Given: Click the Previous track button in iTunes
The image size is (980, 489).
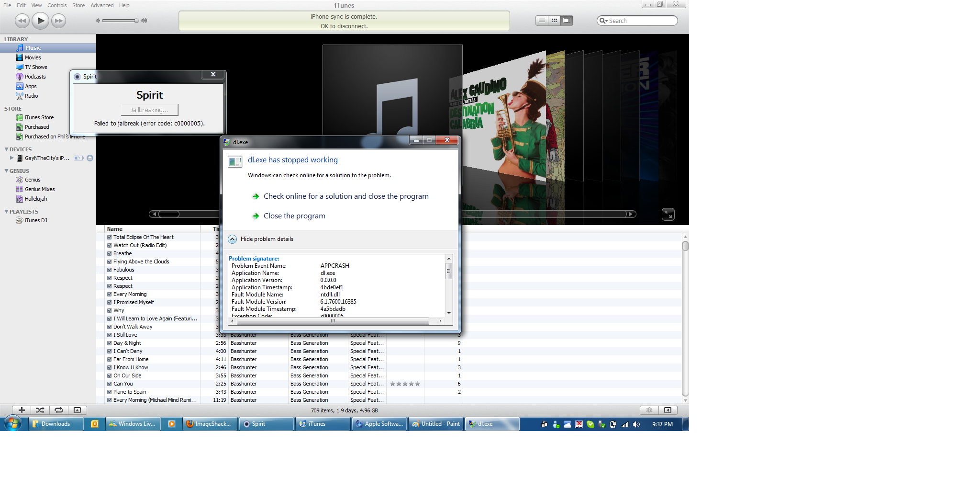Looking at the screenshot, I should (x=22, y=21).
